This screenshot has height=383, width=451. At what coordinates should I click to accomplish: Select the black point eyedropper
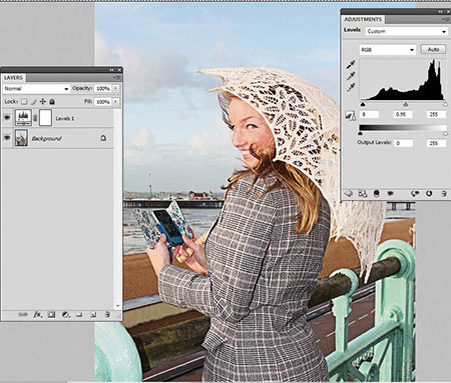pyautogui.click(x=351, y=64)
